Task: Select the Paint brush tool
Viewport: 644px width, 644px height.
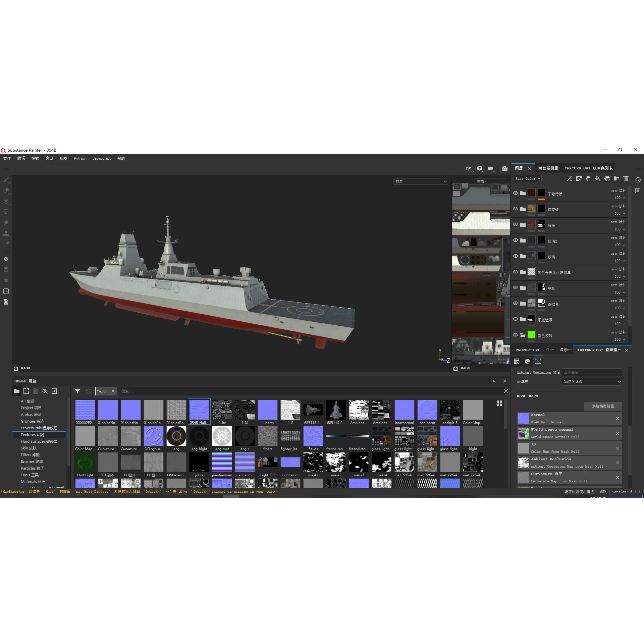Action: click(x=6, y=180)
